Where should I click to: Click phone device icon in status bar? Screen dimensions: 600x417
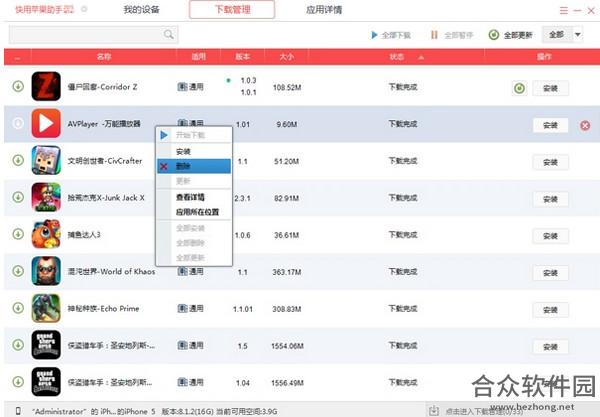coord(18,411)
